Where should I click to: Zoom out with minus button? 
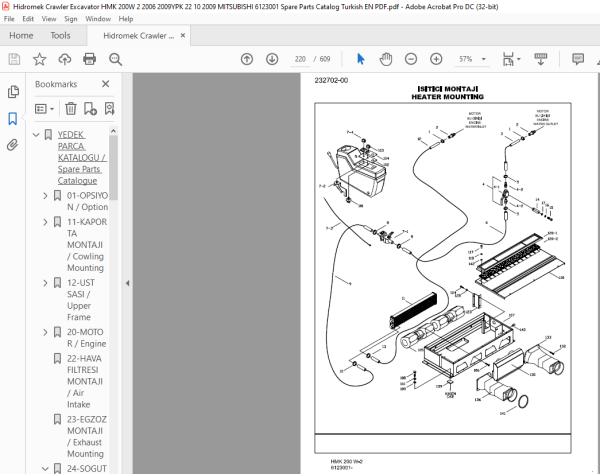coord(411,59)
